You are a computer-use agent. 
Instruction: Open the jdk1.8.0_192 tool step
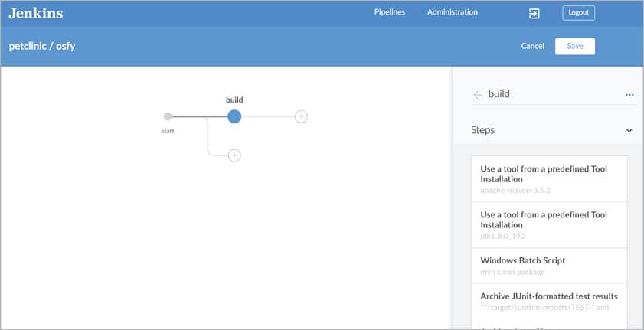pyautogui.click(x=549, y=225)
